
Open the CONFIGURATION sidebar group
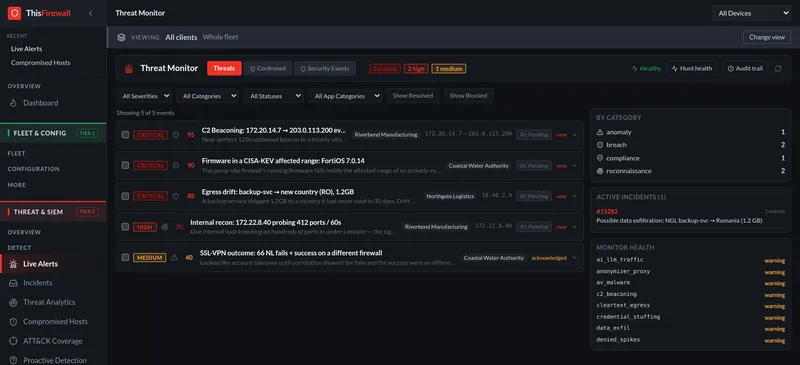(34, 169)
